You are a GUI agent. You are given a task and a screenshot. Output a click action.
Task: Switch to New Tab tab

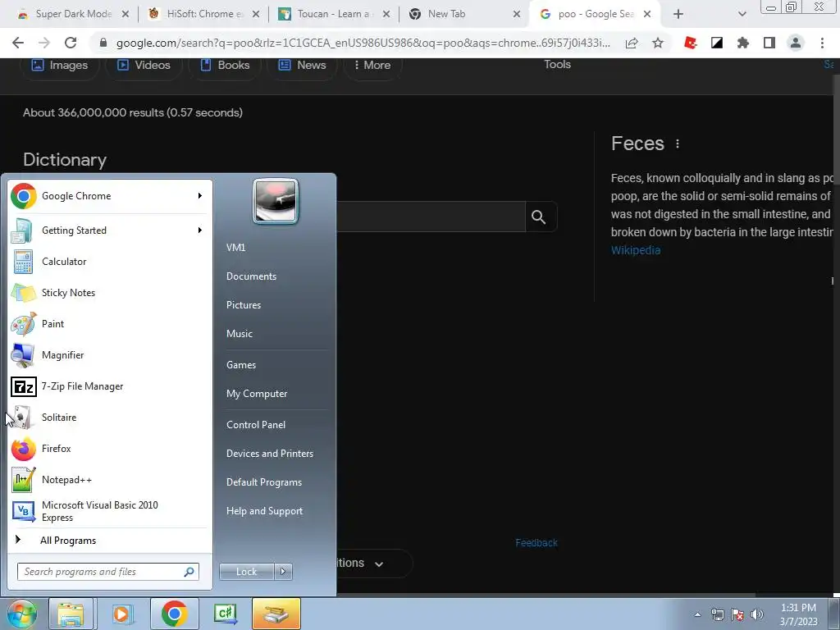464,15
